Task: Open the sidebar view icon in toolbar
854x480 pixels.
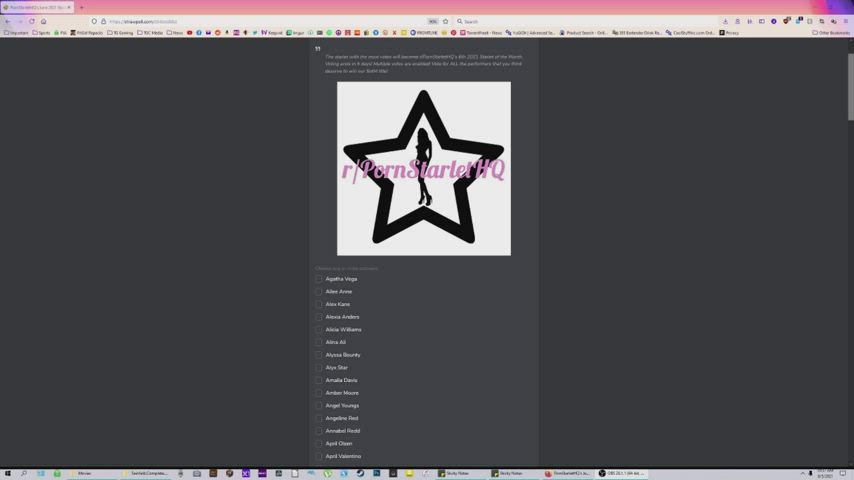Action: (761, 21)
